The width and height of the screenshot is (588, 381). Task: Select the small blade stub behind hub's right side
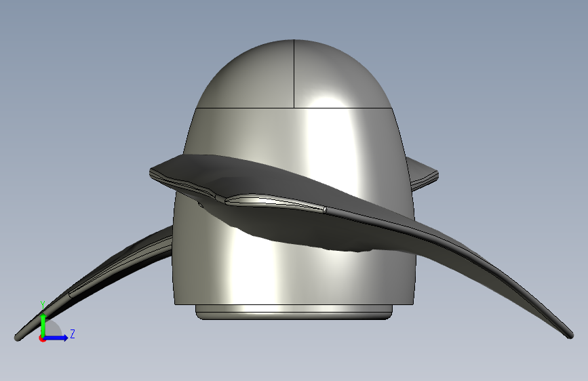coord(423,174)
